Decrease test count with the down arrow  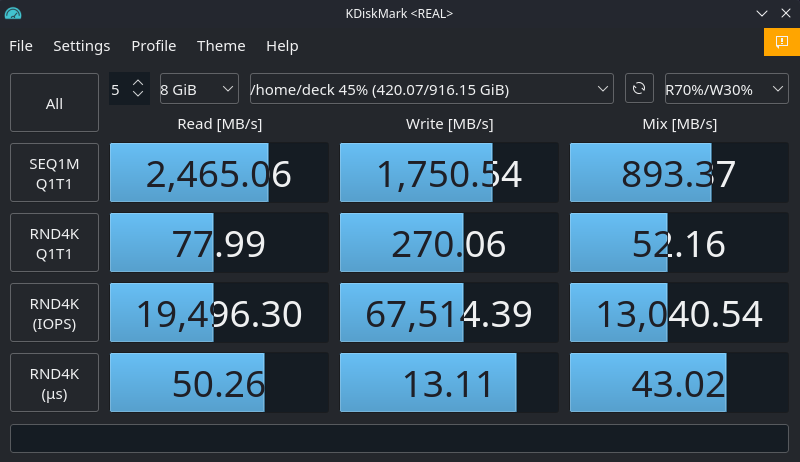tap(139, 96)
